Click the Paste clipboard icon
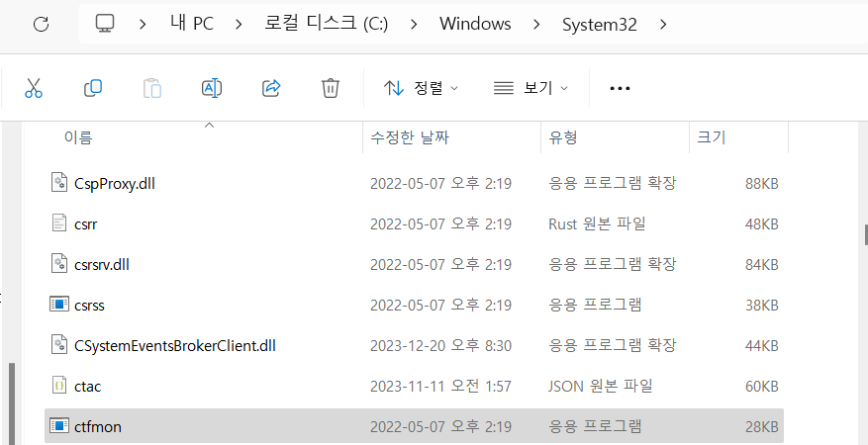868x445 pixels. pos(152,88)
